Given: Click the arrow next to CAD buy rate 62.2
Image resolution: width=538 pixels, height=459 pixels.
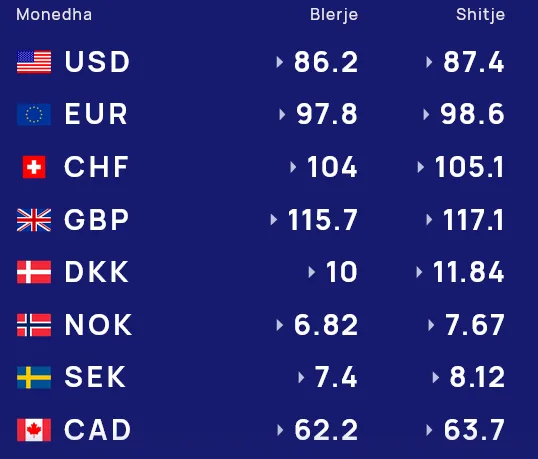Looking at the screenshot, I should coord(280,430).
